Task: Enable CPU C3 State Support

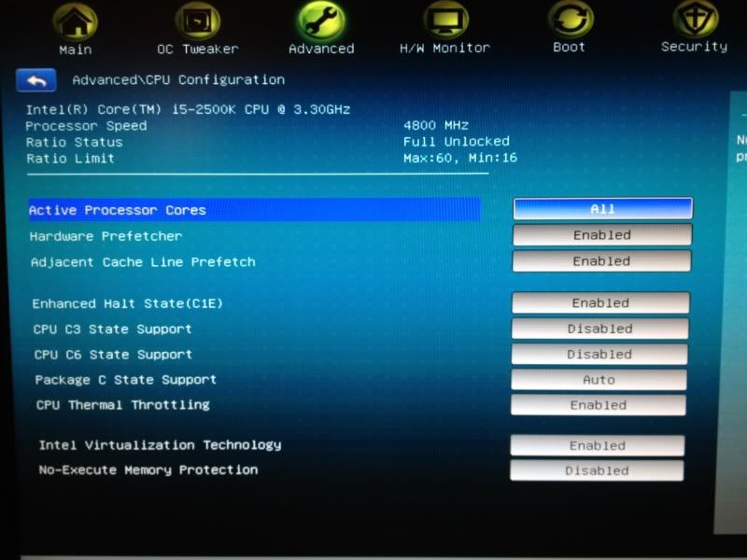Action: pyautogui.click(x=599, y=329)
